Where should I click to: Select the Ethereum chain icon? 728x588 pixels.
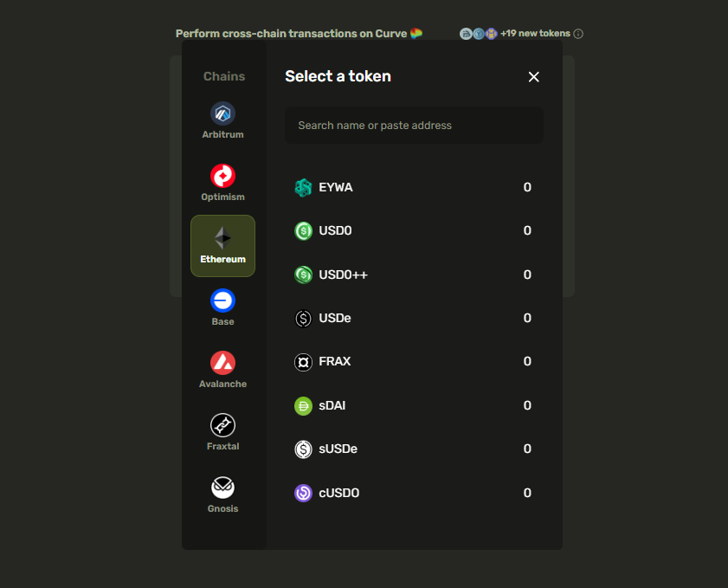[222, 238]
